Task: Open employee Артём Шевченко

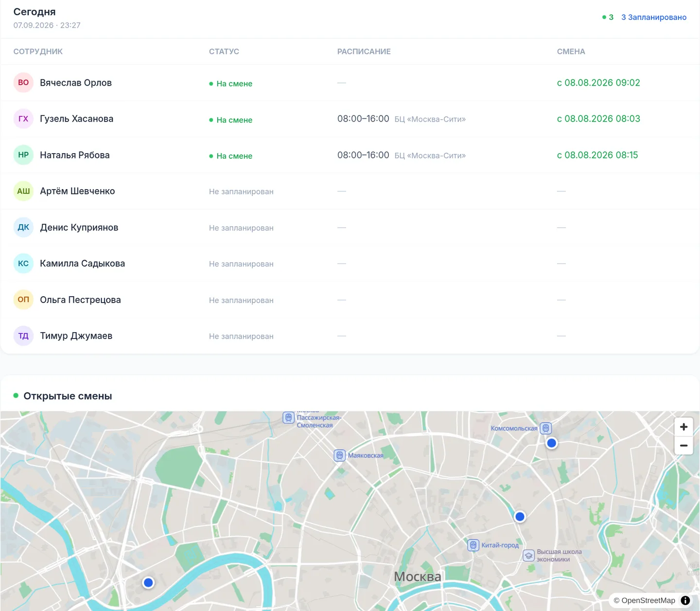Action: point(77,191)
